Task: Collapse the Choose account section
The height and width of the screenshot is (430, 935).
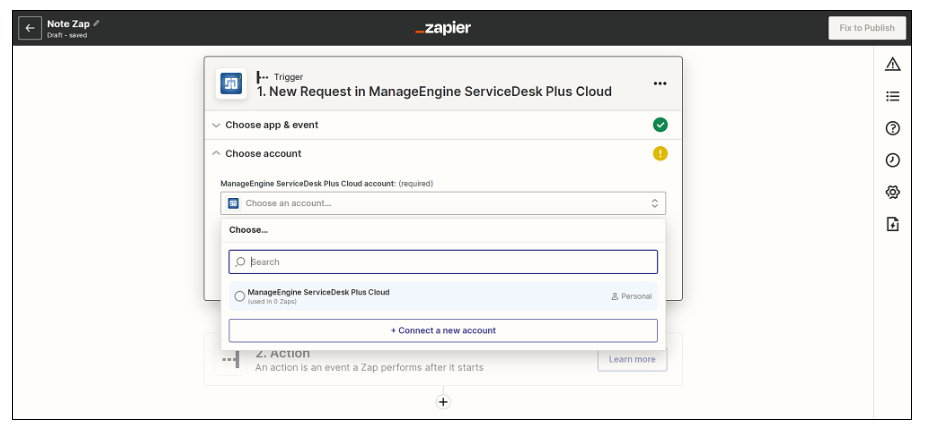Action: [x=442, y=153]
